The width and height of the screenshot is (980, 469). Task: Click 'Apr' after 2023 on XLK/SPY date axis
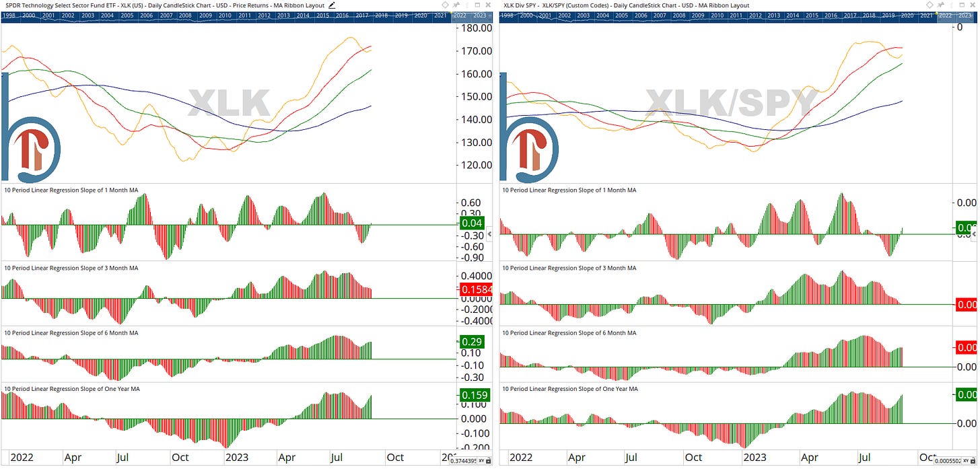(x=809, y=457)
